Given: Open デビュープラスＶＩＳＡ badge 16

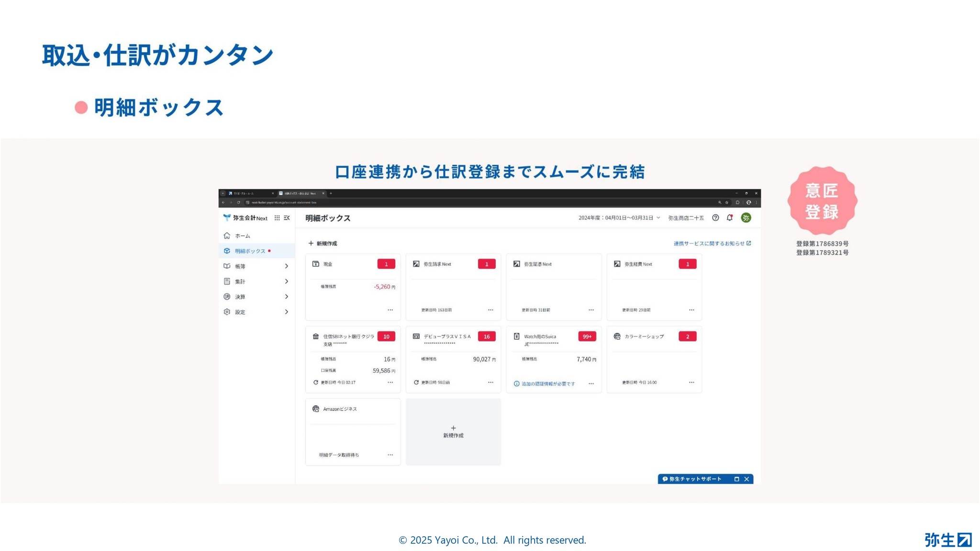Looking at the screenshot, I should tap(487, 336).
